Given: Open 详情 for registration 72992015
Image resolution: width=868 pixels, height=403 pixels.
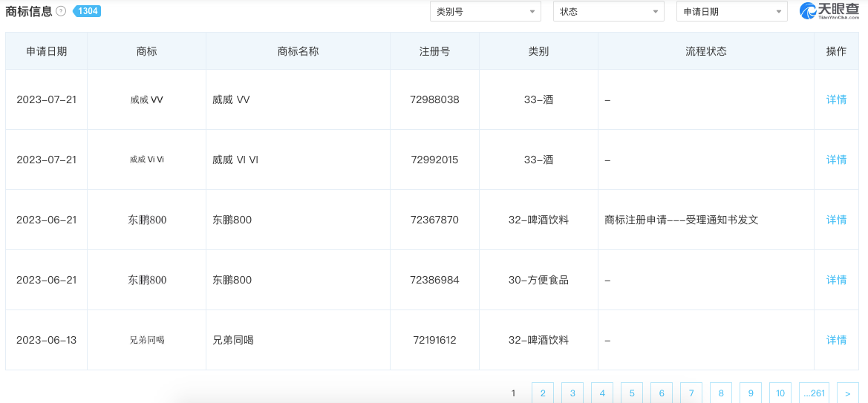Looking at the screenshot, I should tap(836, 160).
